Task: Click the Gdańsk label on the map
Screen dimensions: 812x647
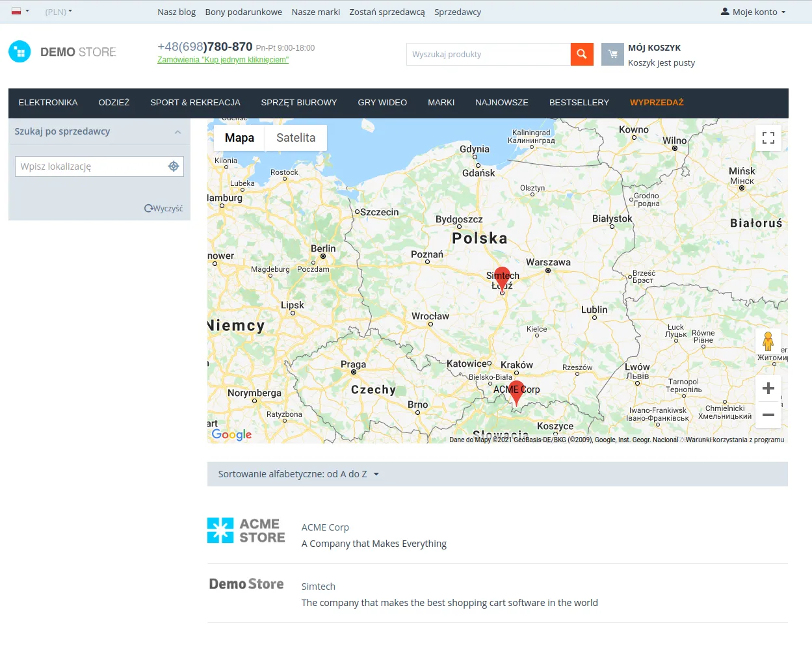Action: pyautogui.click(x=478, y=173)
